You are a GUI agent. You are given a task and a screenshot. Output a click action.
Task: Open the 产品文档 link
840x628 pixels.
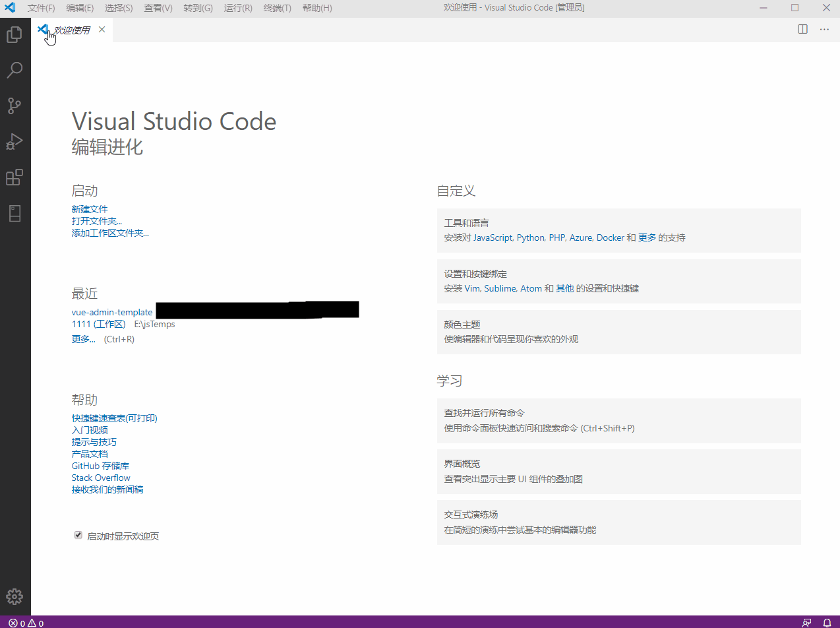point(90,454)
